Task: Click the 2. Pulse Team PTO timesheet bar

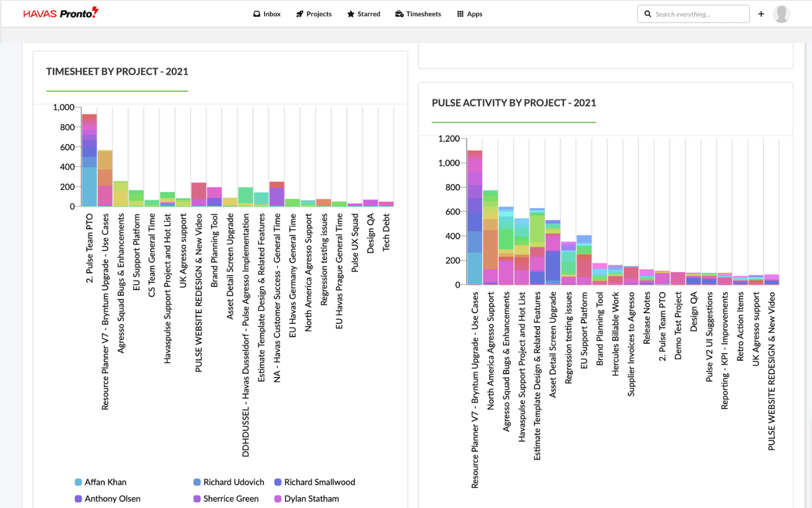Action: [x=89, y=160]
